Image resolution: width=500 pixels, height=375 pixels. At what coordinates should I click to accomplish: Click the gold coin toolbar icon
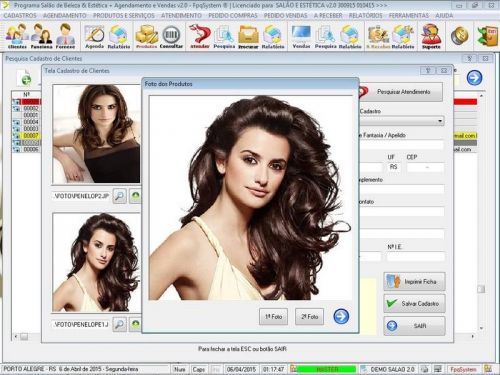pyautogui.click(x=460, y=36)
